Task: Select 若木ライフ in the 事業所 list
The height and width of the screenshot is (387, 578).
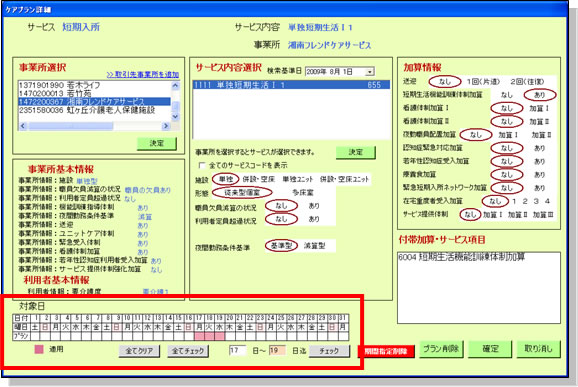Action: tap(94, 85)
